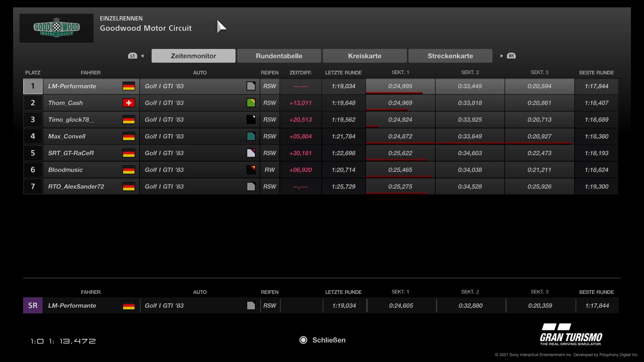
Task: Click the teal car color swatch of Max_Convell
Action: 251,136
